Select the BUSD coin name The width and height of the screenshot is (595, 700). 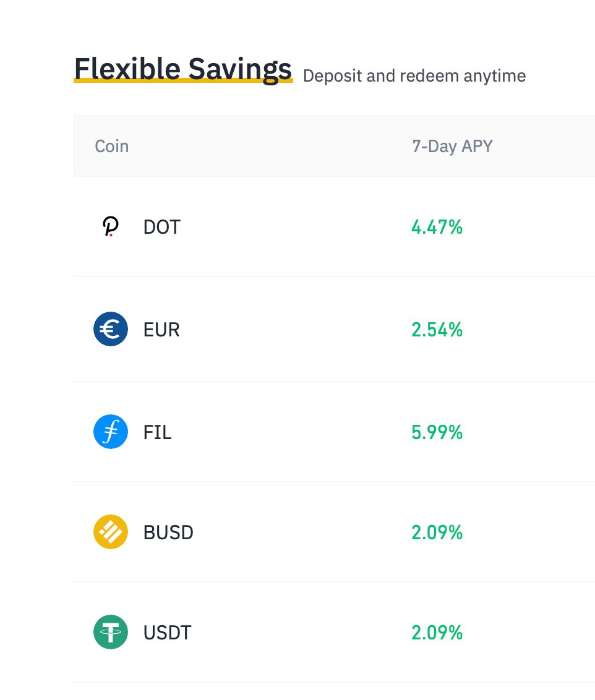coord(168,532)
